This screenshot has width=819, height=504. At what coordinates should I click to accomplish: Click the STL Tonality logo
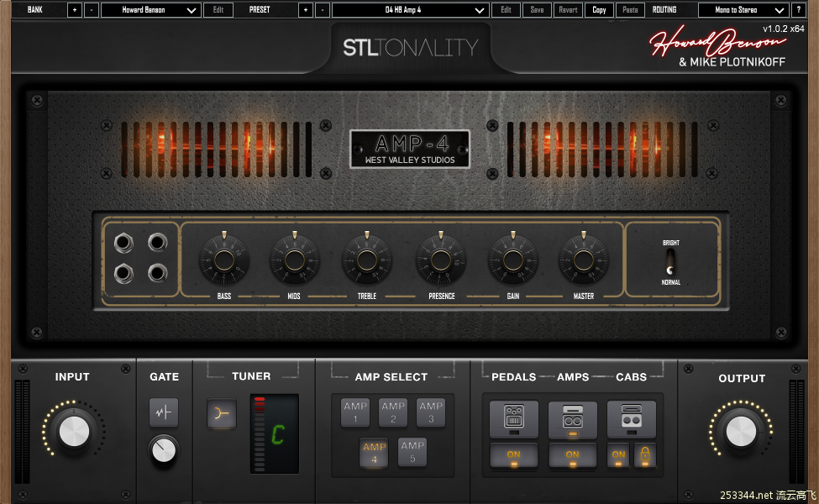point(411,48)
